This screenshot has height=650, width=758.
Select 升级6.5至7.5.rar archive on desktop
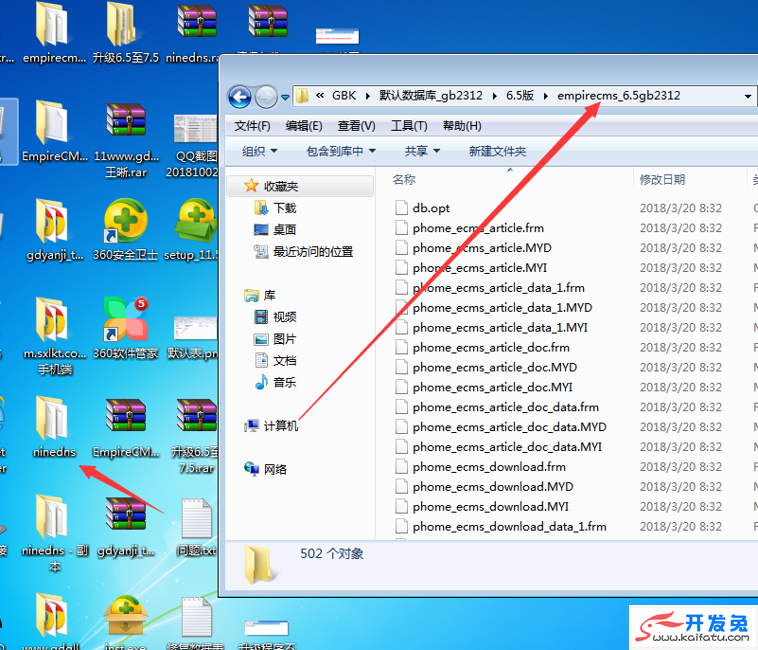pyautogui.click(x=196, y=435)
